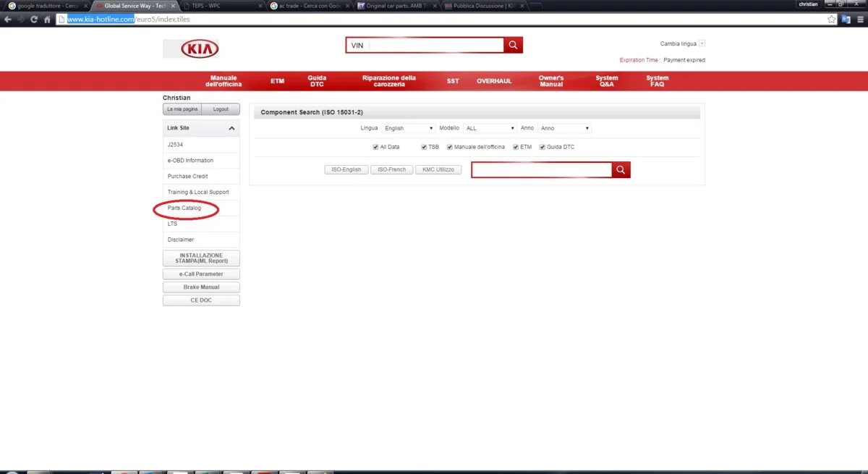Click the ISO-English button
868x474 pixels.
[x=346, y=169]
